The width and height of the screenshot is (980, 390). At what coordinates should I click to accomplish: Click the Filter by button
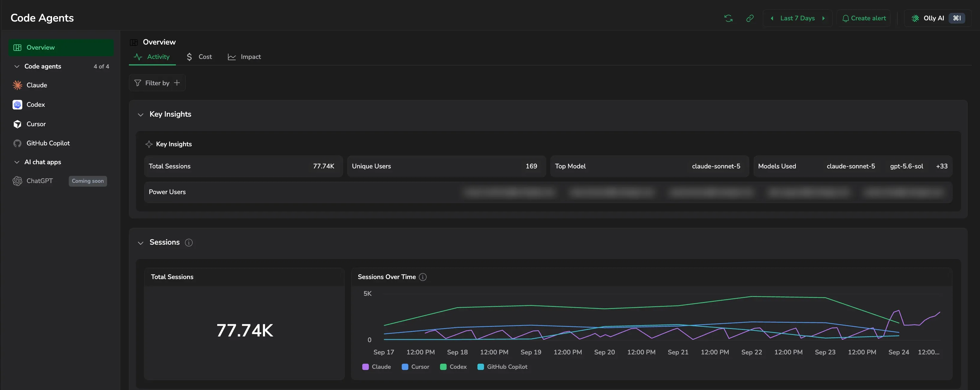point(157,83)
